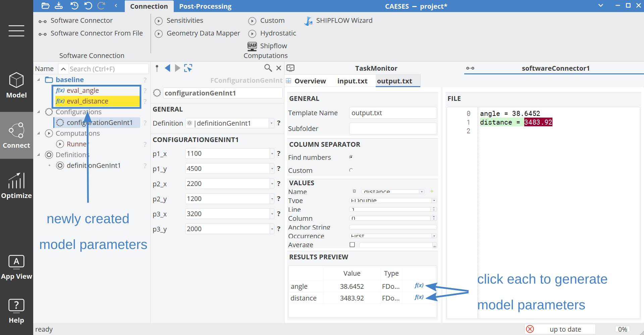The width and height of the screenshot is (644, 335).
Task: Add a new value with green plus
Action: 432,191
